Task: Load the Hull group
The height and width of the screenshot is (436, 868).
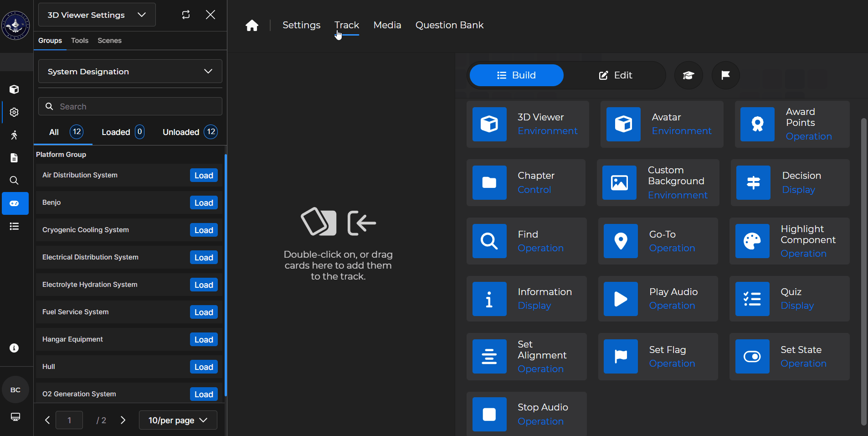Action: tap(204, 367)
